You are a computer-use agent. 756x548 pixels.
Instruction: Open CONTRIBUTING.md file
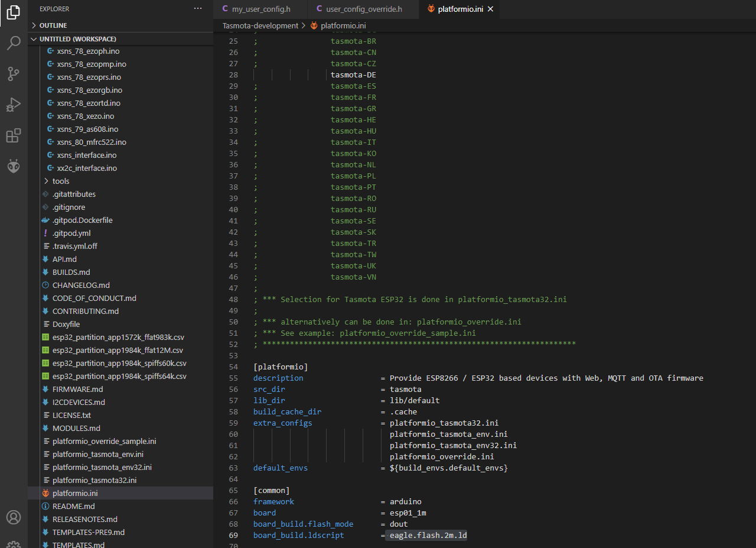(86, 311)
